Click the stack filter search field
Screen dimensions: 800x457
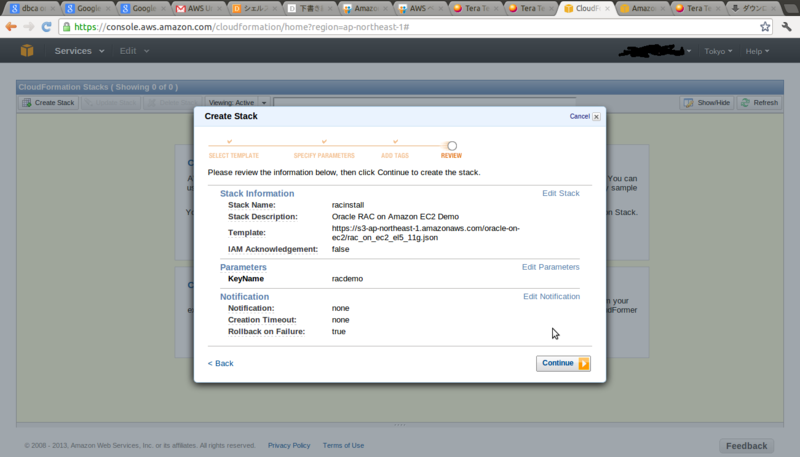click(x=424, y=103)
